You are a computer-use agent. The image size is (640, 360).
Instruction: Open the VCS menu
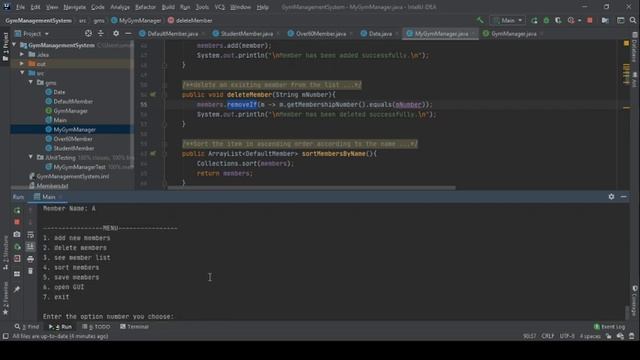click(220, 7)
